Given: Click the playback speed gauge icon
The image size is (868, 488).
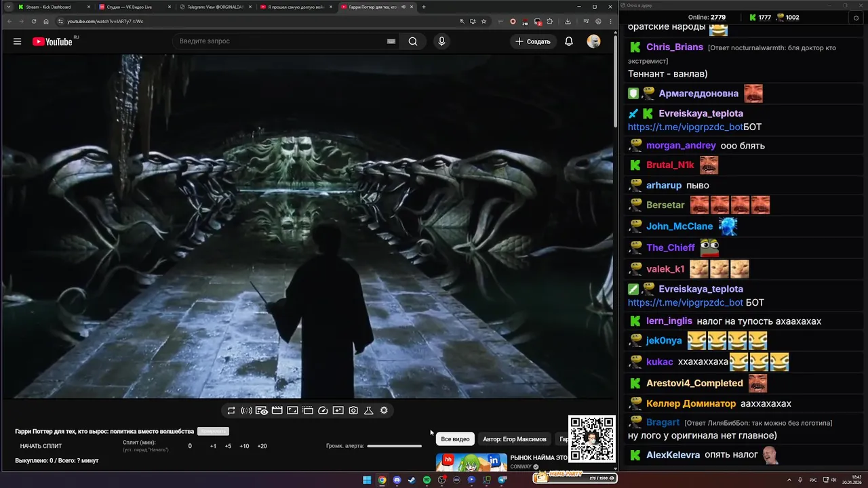Looking at the screenshot, I should tap(323, 410).
